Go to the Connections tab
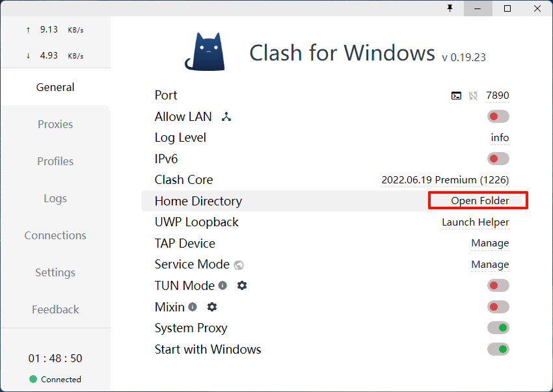 click(55, 235)
